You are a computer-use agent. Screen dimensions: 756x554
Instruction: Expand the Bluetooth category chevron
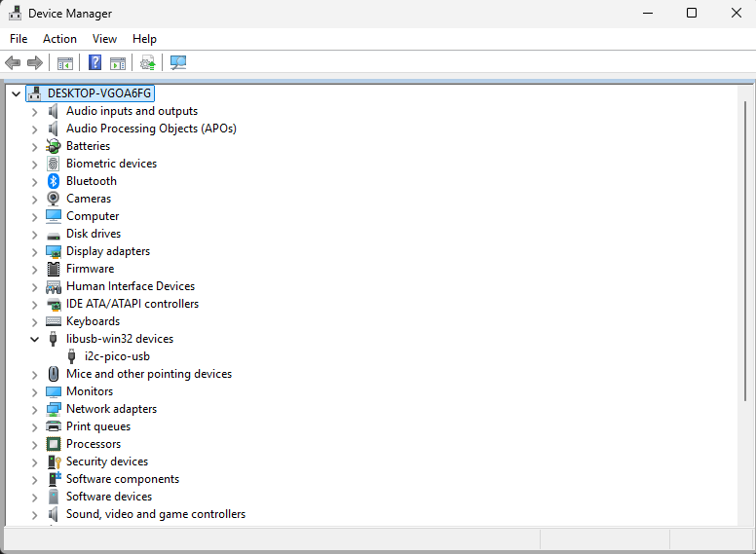pyautogui.click(x=34, y=182)
